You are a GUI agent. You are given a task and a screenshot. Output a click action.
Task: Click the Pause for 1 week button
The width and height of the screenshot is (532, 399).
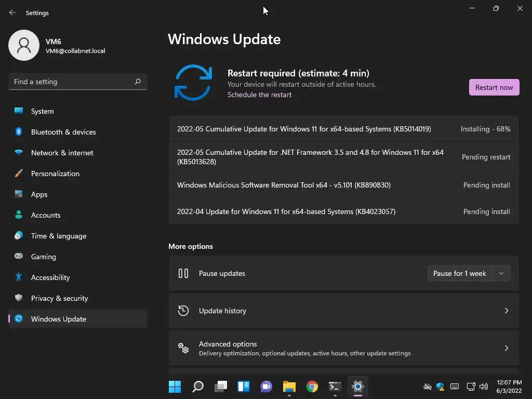tap(460, 273)
